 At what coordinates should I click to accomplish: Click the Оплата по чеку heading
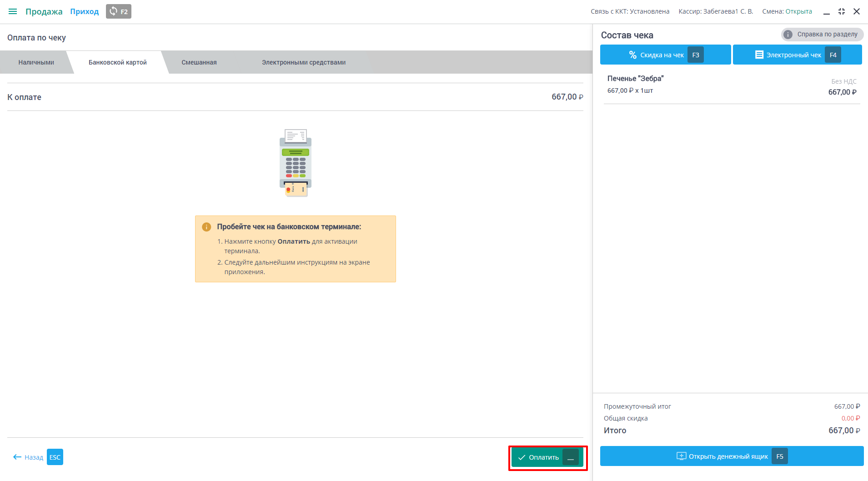click(36, 38)
